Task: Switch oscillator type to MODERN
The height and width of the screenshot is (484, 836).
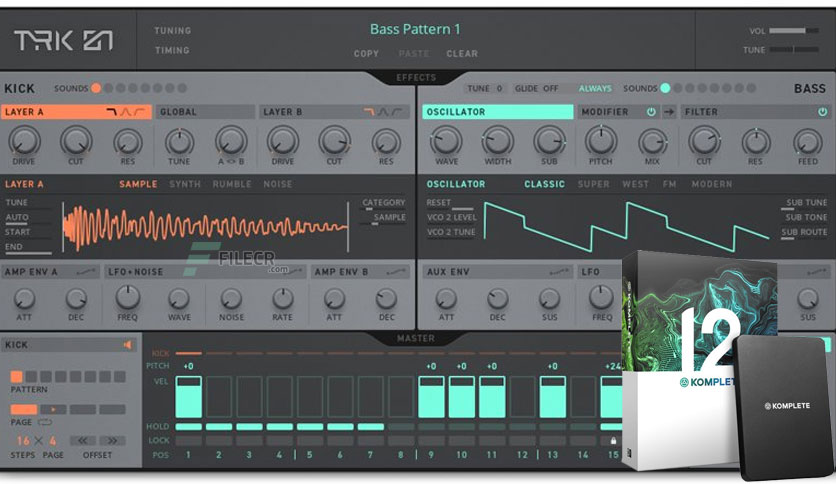Action: 712,184
